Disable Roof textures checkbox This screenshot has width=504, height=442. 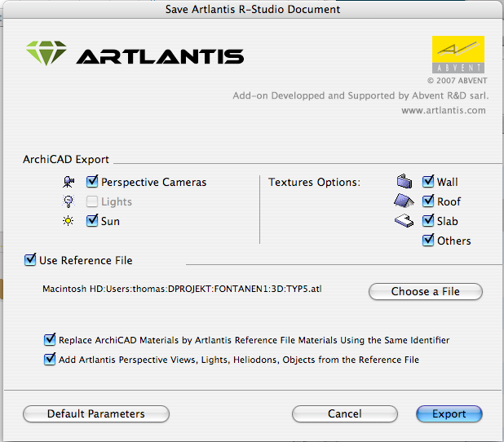428,201
